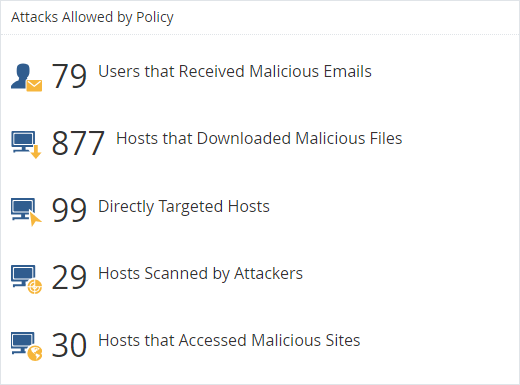Image resolution: width=520 pixels, height=385 pixels.
Task: Open the 30 malicious sites hosts count
Action: (69, 345)
